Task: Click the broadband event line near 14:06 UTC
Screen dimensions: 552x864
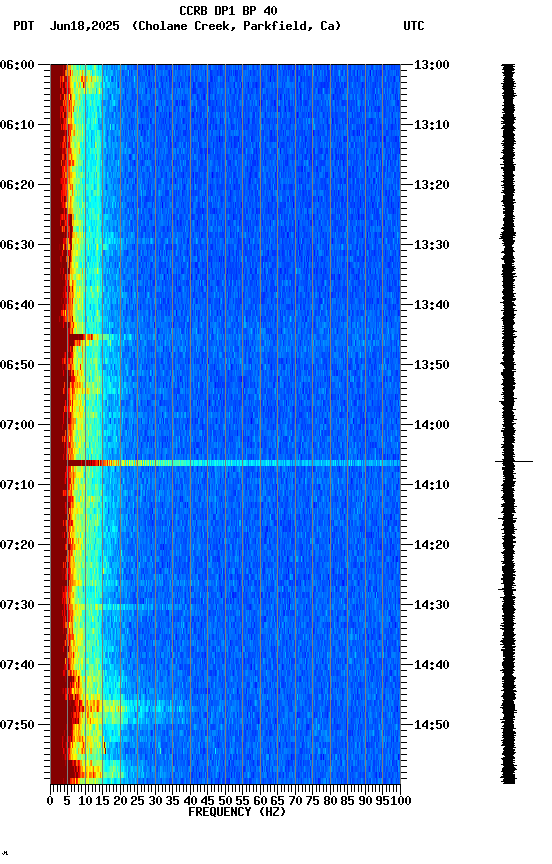Action: tap(234, 463)
